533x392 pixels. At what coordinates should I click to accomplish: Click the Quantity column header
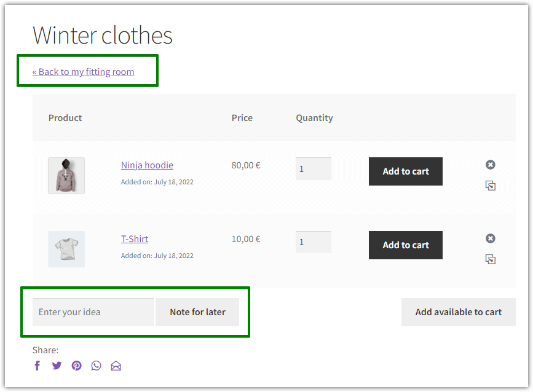(x=314, y=118)
